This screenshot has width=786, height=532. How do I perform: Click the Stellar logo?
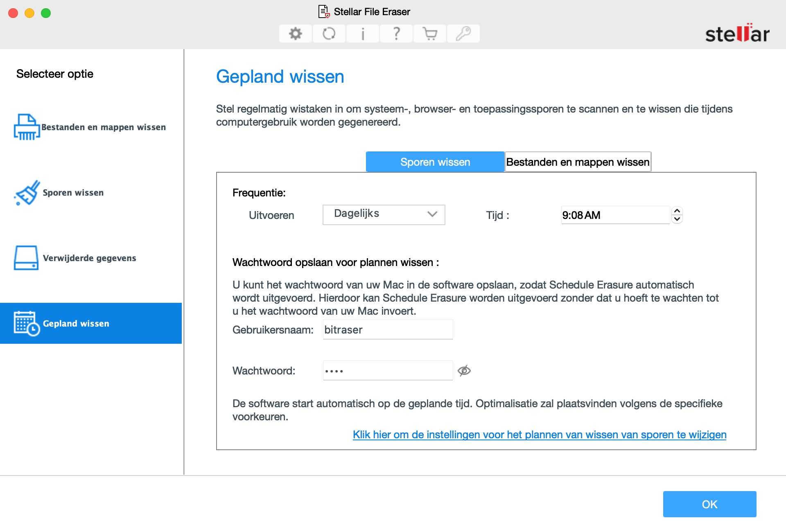pyautogui.click(x=737, y=33)
